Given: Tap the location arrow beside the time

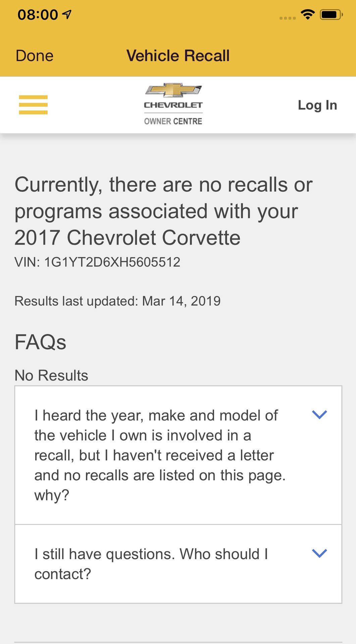Looking at the screenshot, I should click(x=67, y=14).
